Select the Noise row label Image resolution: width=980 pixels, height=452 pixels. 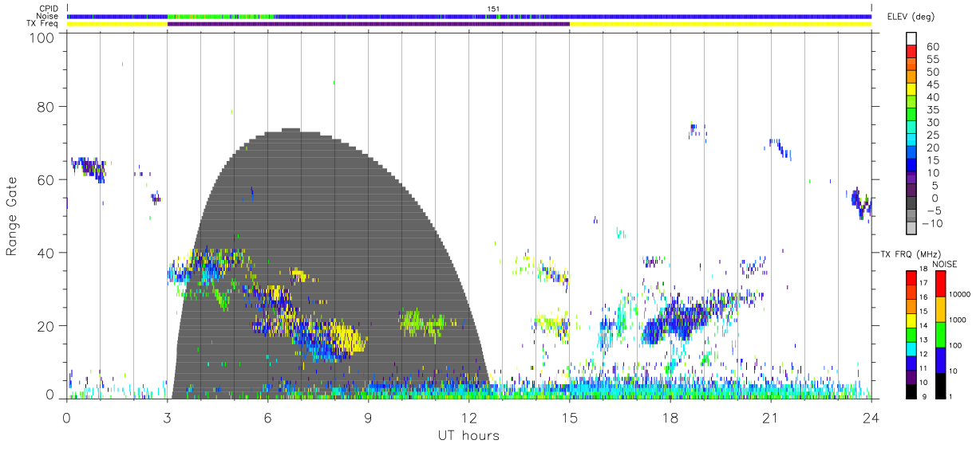click(x=48, y=16)
